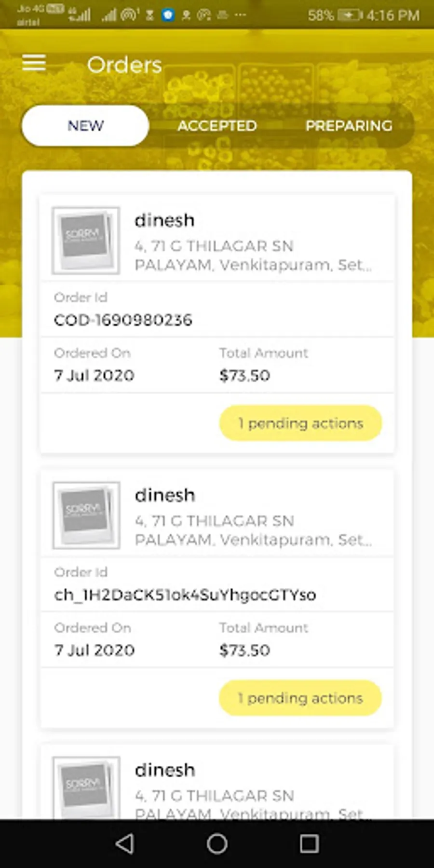Open the hamburger navigation menu
Viewport: 434px width, 868px height.
tap(34, 63)
